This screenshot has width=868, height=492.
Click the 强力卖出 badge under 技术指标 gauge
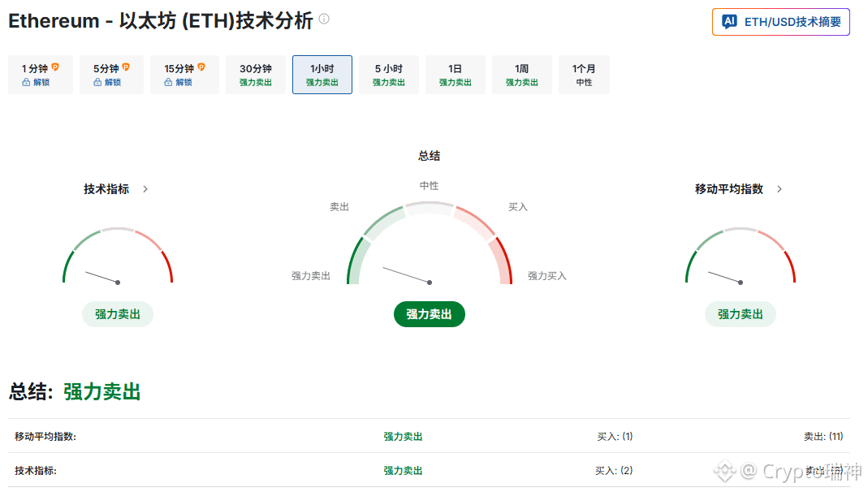[118, 314]
